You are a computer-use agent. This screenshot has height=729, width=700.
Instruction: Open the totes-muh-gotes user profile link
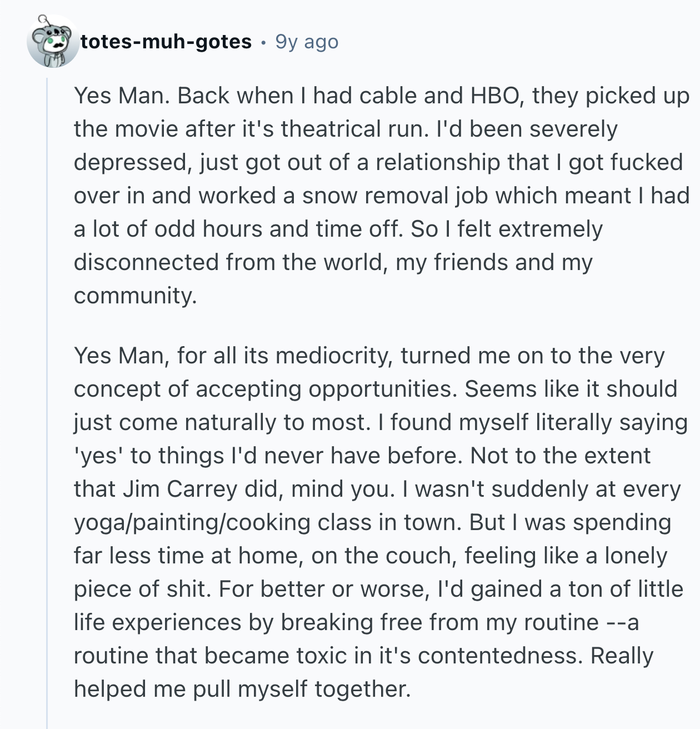(x=166, y=42)
